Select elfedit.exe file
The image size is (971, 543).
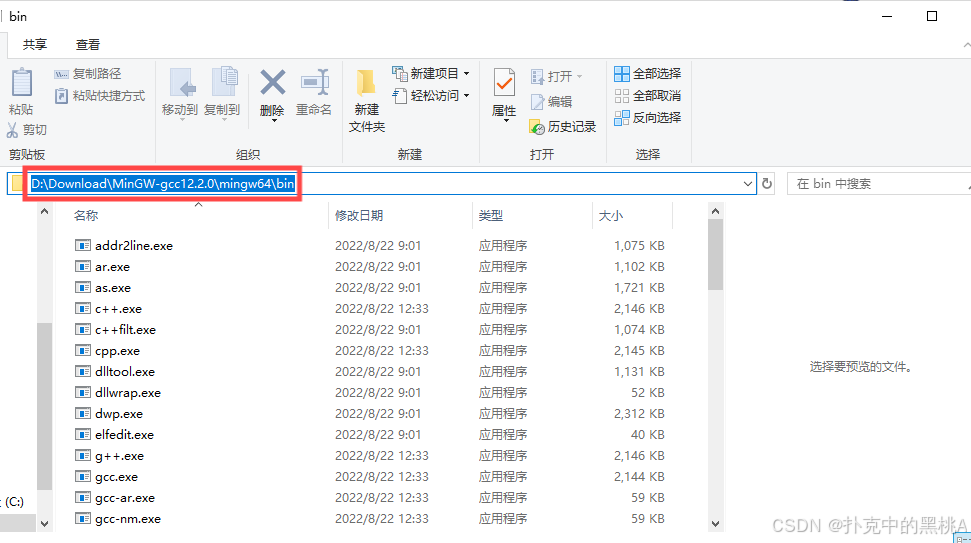[x=124, y=435]
